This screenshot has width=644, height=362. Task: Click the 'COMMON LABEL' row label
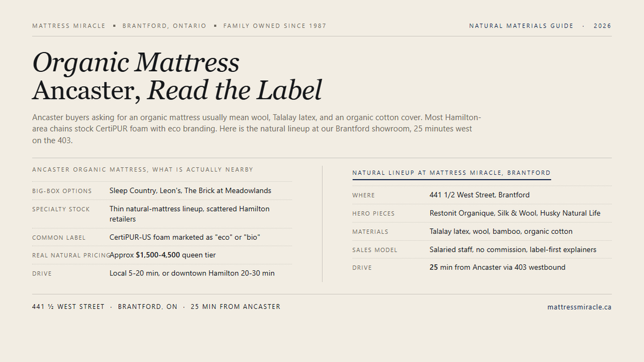(x=59, y=237)
